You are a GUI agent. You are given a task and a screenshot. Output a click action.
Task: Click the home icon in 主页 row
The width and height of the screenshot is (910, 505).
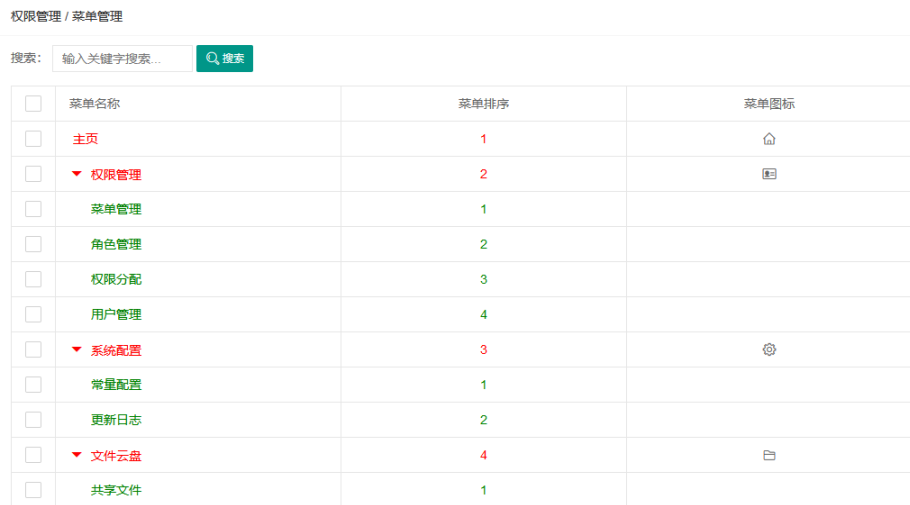(x=769, y=139)
